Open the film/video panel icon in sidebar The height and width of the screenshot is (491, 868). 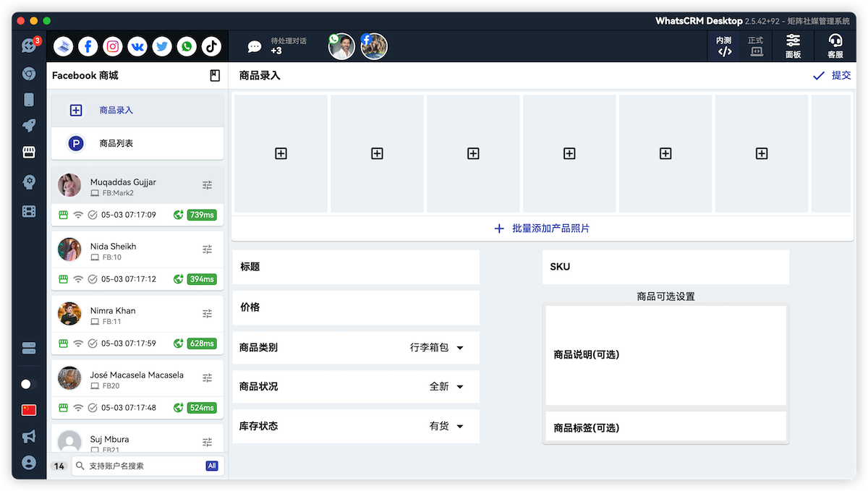tap(29, 208)
